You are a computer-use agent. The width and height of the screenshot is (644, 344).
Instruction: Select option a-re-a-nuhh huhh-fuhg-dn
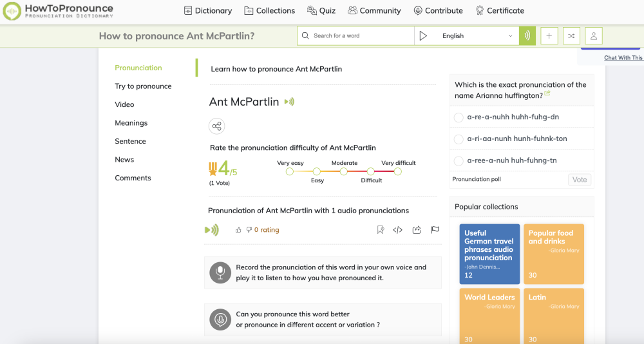(x=459, y=117)
